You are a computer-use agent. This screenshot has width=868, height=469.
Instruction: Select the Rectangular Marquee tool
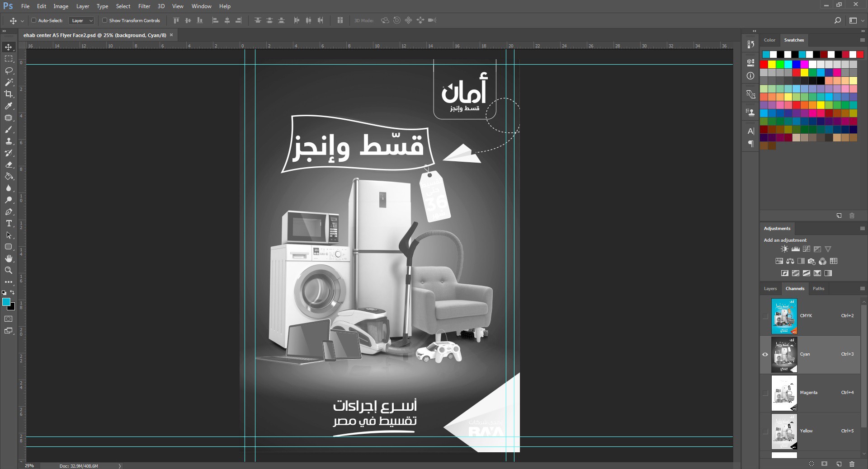(x=9, y=59)
